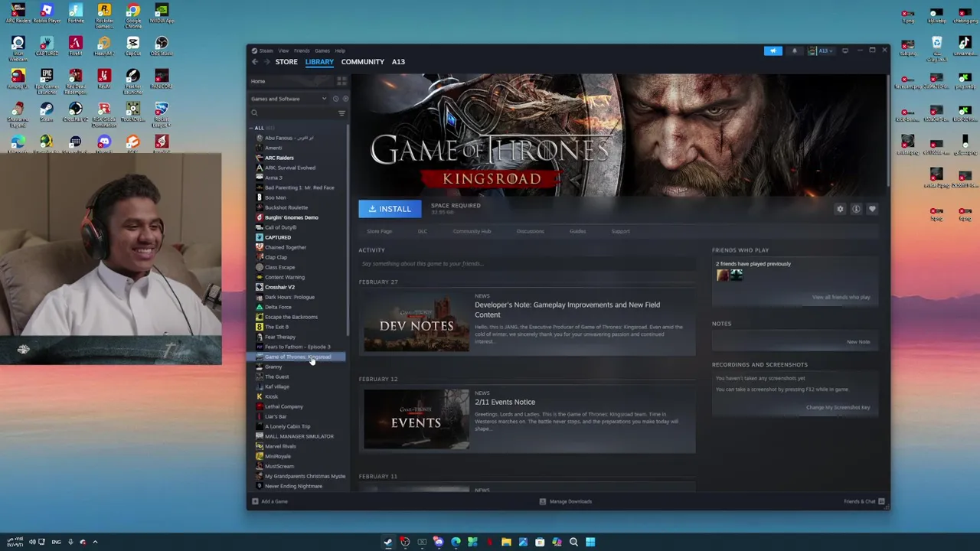Open the Community Hub link

472,231
